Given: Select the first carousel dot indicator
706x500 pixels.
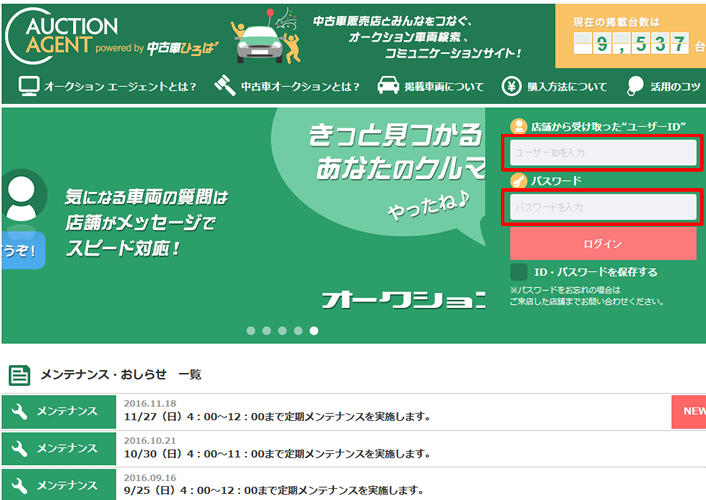Looking at the screenshot, I should (251, 330).
